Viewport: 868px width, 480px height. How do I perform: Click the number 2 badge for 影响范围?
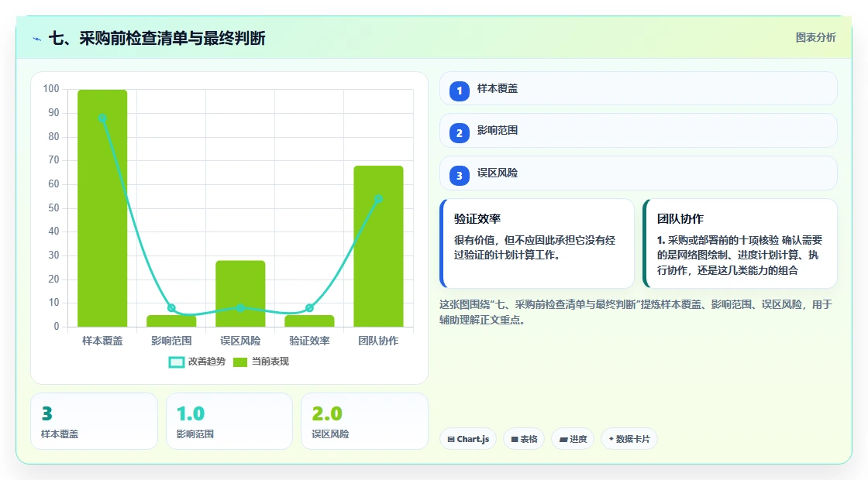coord(459,133)
